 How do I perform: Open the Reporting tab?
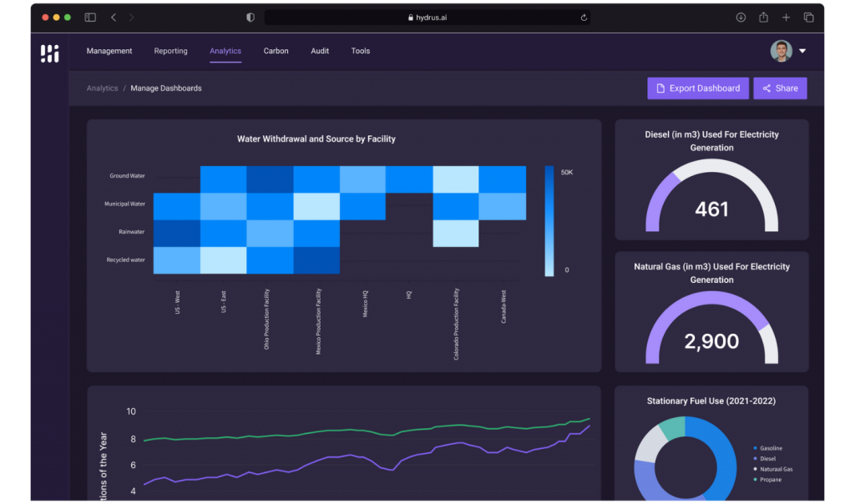coord(170,51)
